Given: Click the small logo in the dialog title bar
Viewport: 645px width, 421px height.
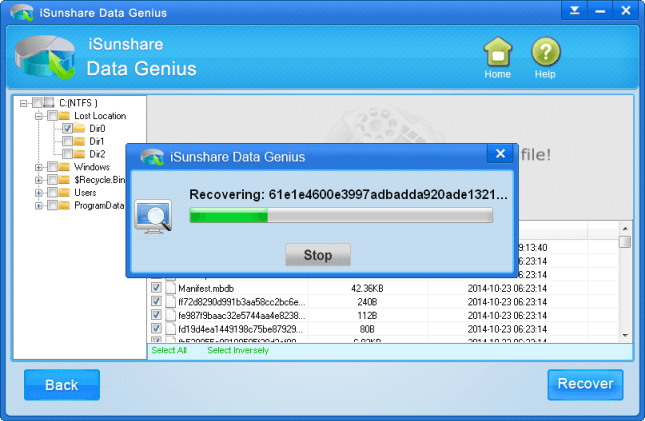Looking at the screenshot, I should 152,157.
